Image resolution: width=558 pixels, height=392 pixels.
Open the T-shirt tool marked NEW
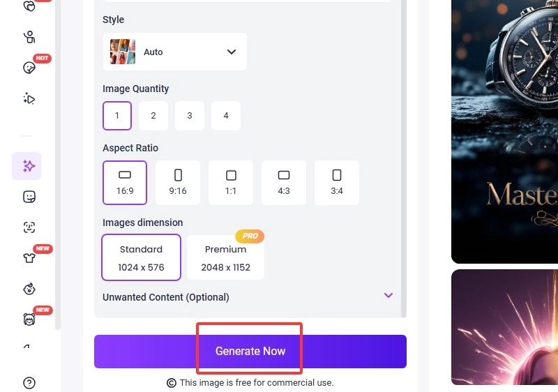point(29,258)
